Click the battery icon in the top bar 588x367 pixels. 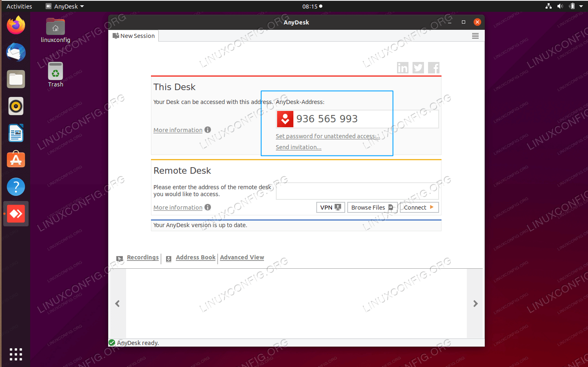coord(572,6)
